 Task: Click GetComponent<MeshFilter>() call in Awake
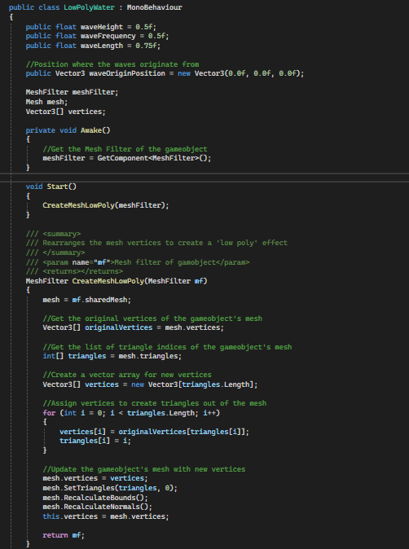tap(154, 158)
